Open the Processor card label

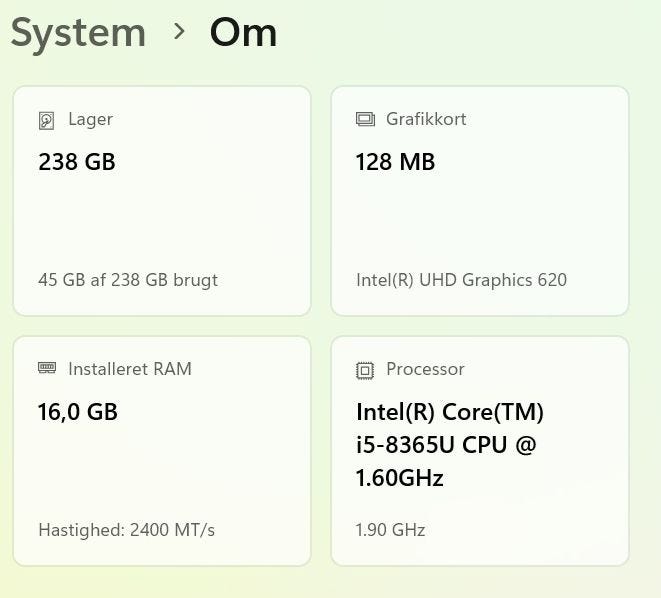pyautogui.click(x=425, y=369)
